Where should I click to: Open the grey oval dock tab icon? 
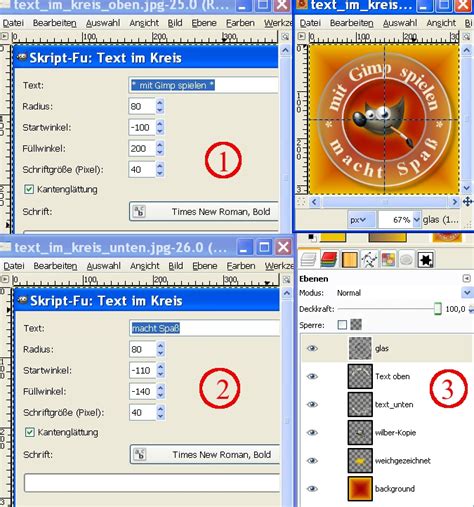(x=406, y=259)
